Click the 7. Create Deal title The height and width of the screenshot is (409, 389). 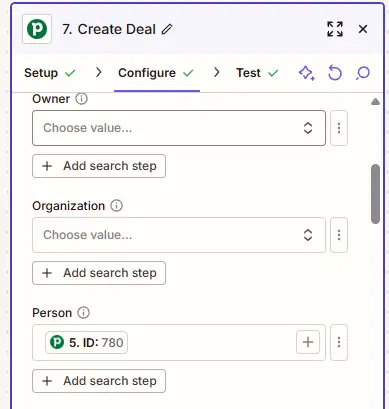(x=109, y=29)
